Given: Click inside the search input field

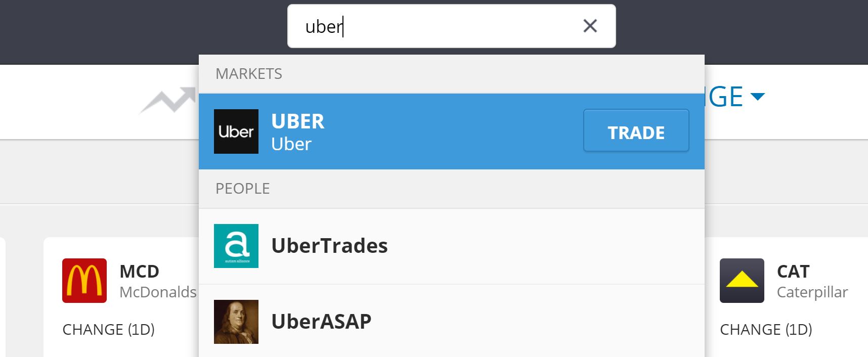Looking at the screenshot, I should (x=430, y=26).
